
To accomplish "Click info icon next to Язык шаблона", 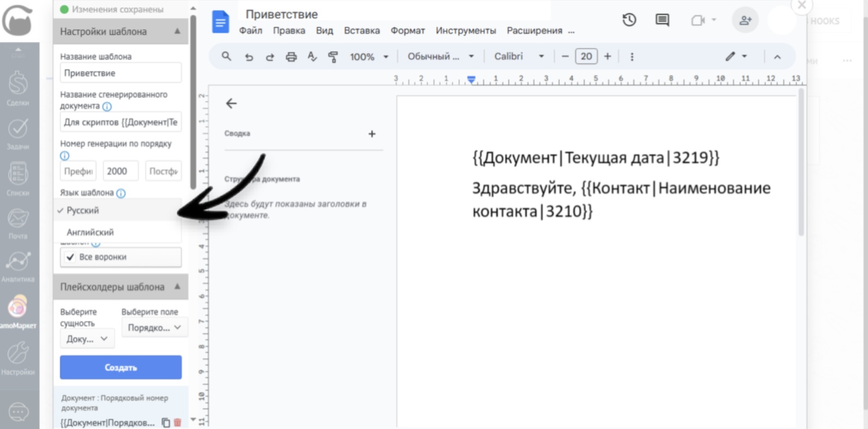I will click(121, 193).
